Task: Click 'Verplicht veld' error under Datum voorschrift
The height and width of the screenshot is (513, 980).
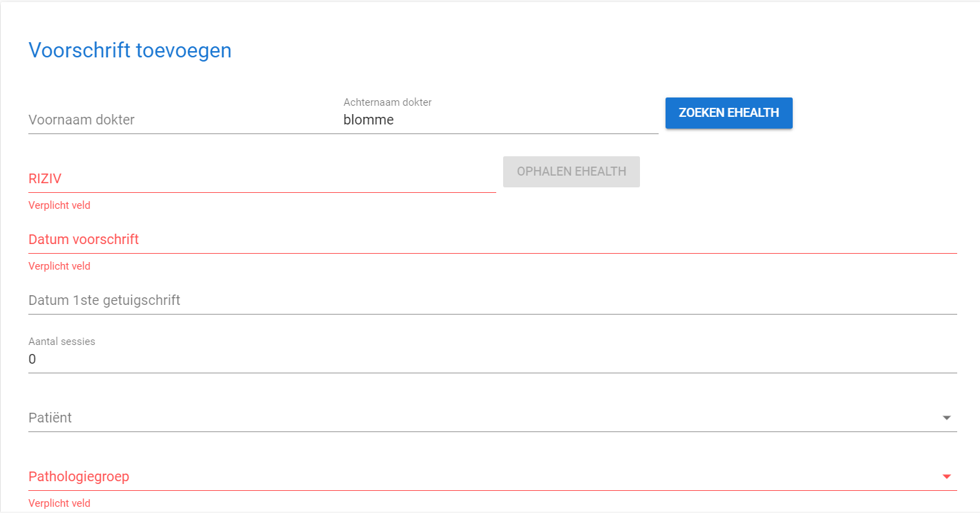Action: (x=59, y=266)
